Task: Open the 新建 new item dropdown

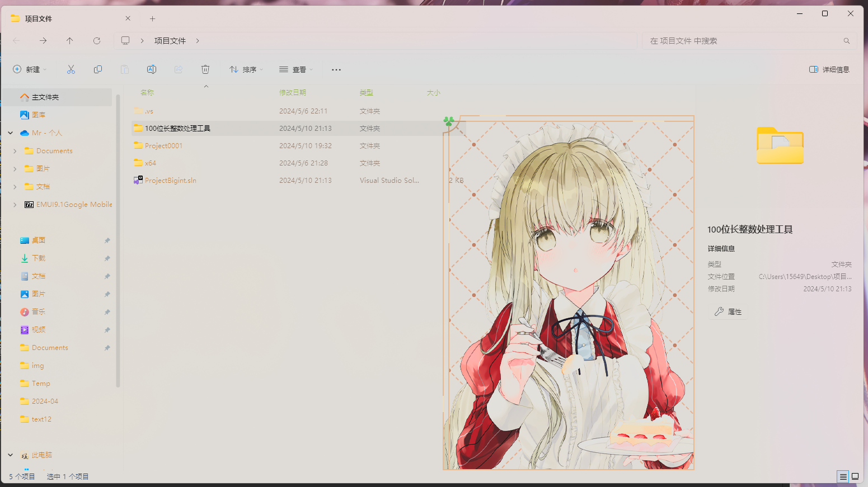Action: (30, 69)
